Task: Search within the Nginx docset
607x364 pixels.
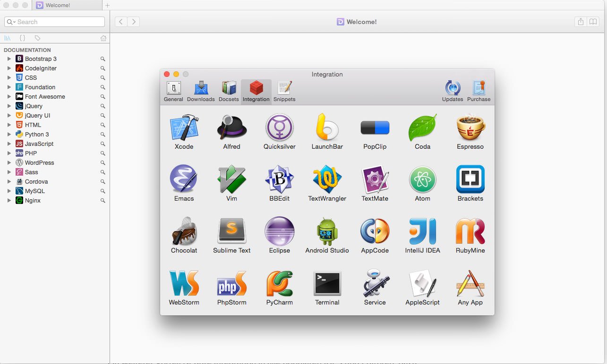Action: pyautogui.click(x=103, y=201)
